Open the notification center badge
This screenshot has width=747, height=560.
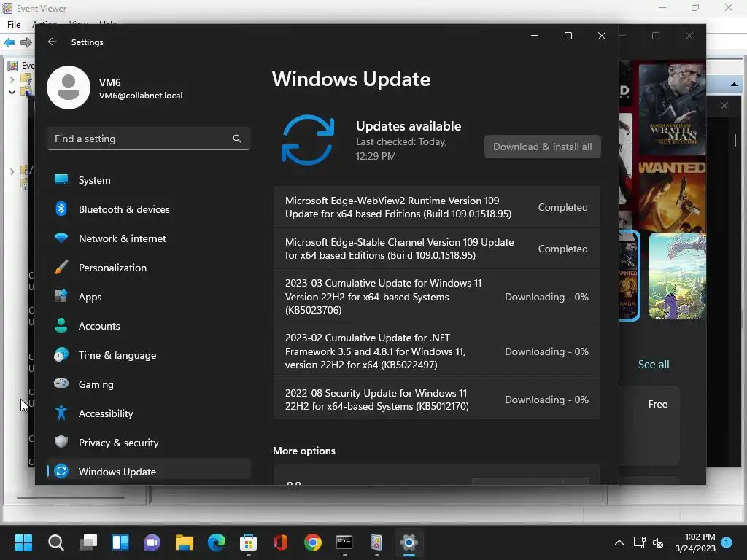(727, 542)
